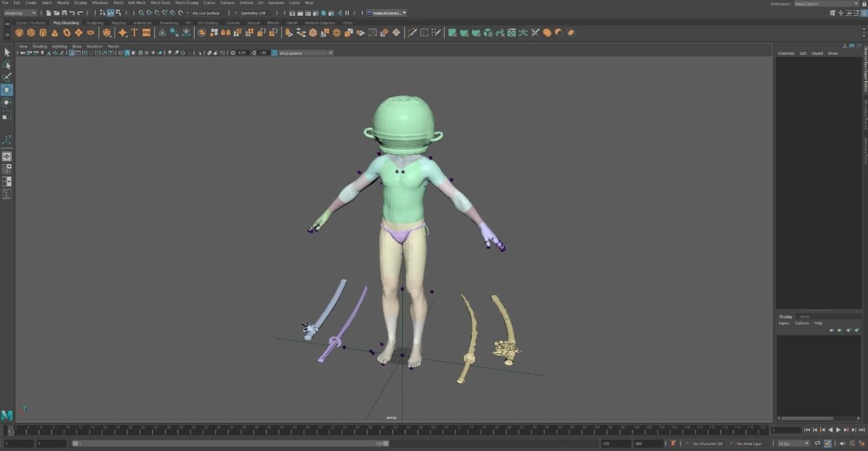Select the Scale tool in the toolbox
This screenshot has width=868, height=451.
click(7, 115)
